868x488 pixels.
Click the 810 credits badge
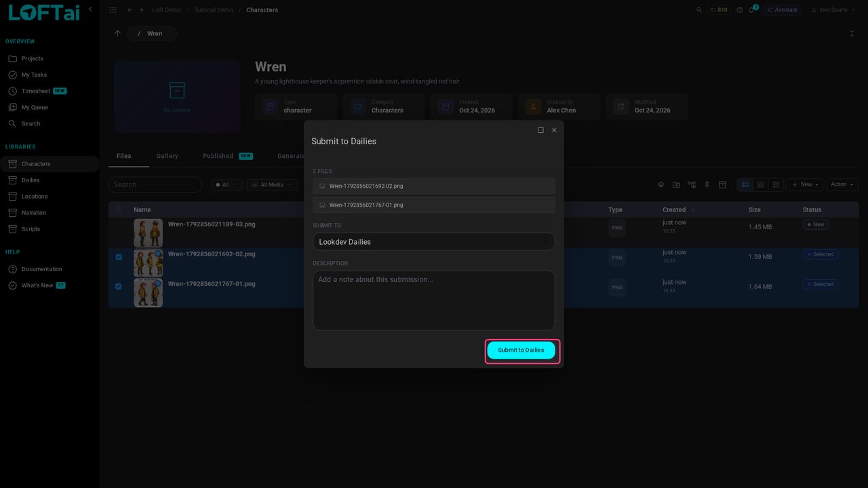click(x=719, y=10)
